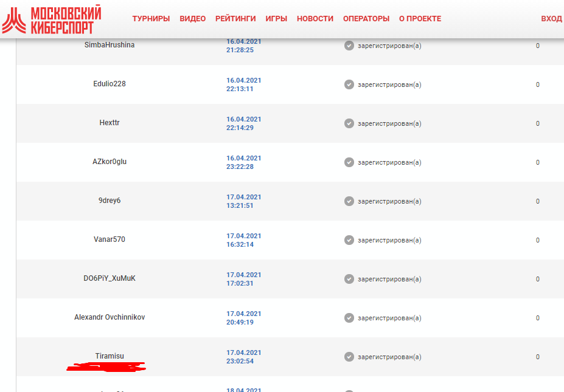Click the 16.04.2021 21:28:25 registration date
The image size is (564, 392).
tap(243, 46)
